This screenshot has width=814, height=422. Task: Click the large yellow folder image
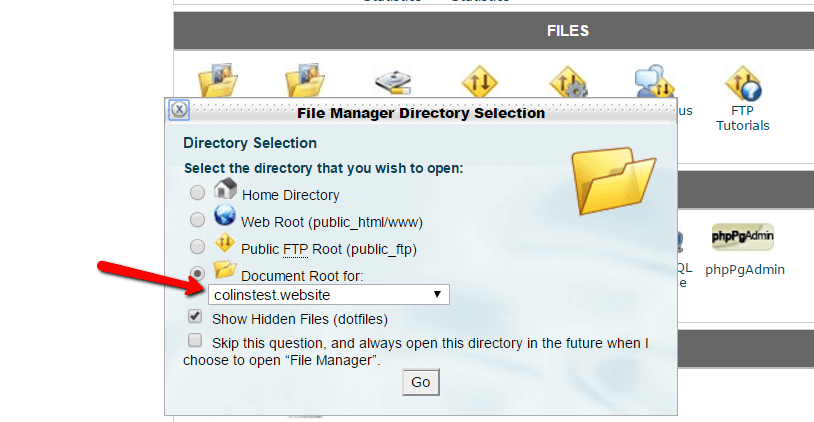point(614,180)
